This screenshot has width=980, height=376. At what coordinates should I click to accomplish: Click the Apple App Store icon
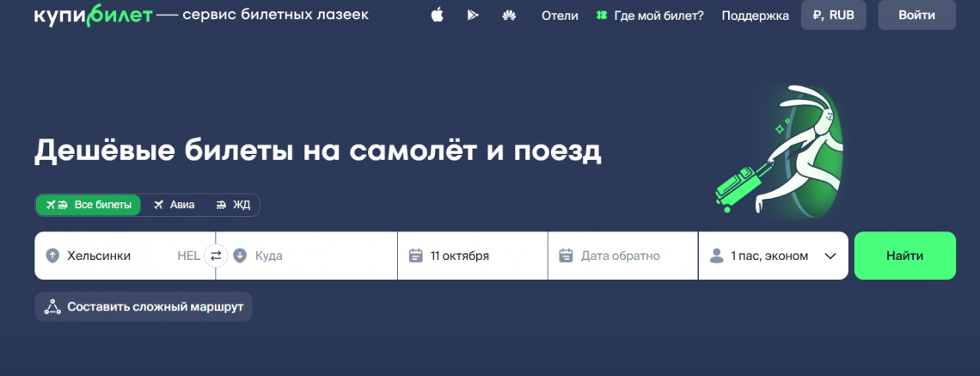437,15
